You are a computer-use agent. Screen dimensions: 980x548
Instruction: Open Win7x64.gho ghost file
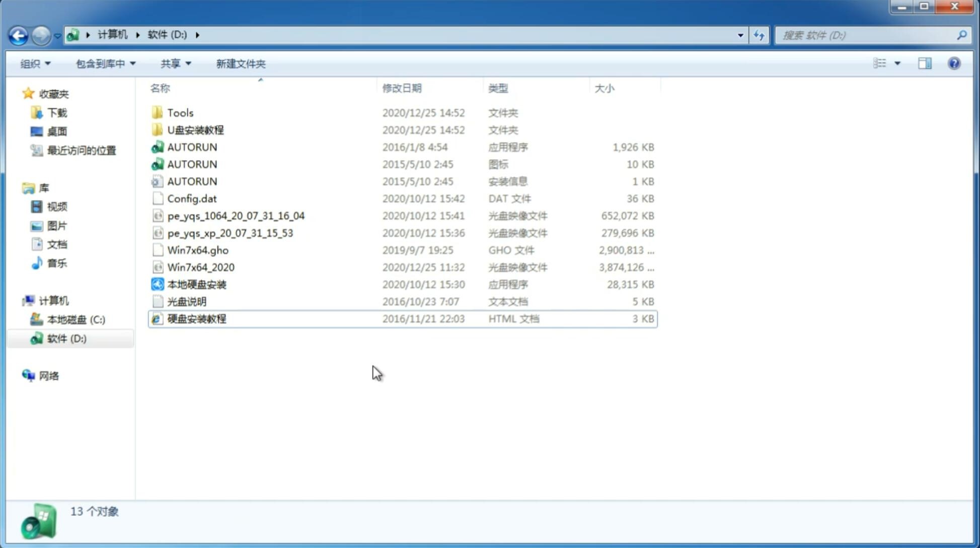click(198, 250)
